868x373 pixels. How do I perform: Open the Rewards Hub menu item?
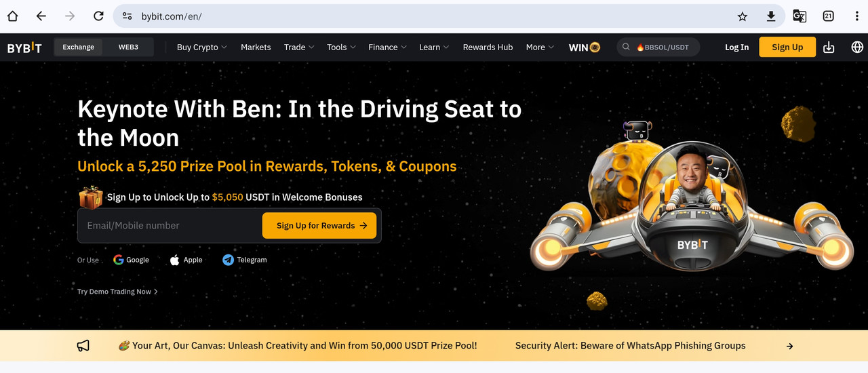(x=488, y=47)
